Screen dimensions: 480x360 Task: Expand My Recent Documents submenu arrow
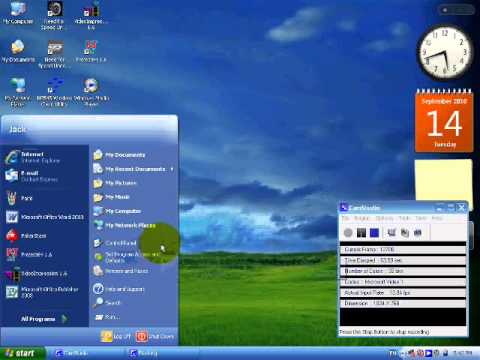(x=172, y=169)
